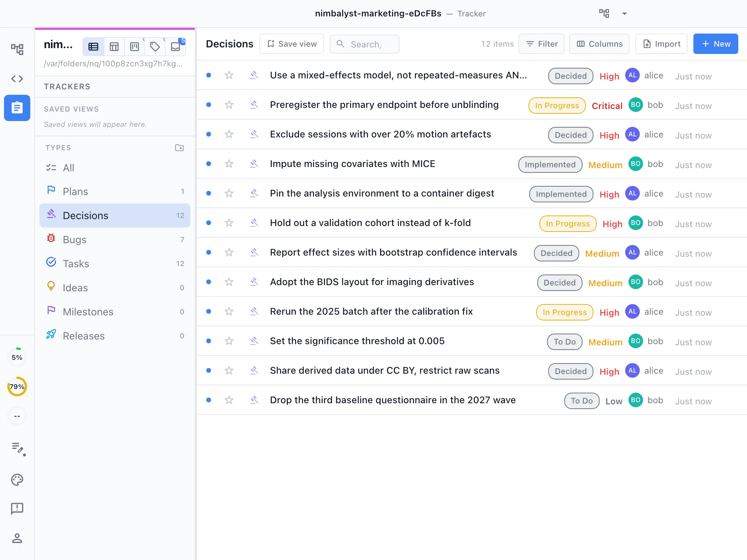The width and height of the screenshot is (747, 560).
Task: Open the feedback speech bubble icon
Action: tap(17, 509)
